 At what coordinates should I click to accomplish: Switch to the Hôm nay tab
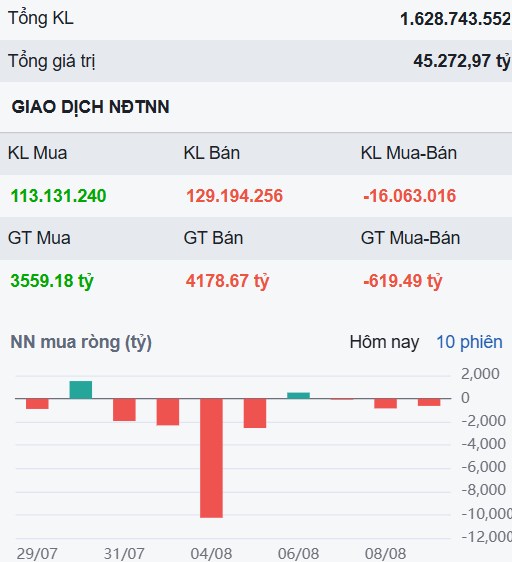pyautogui.click(x=384, y=342)
